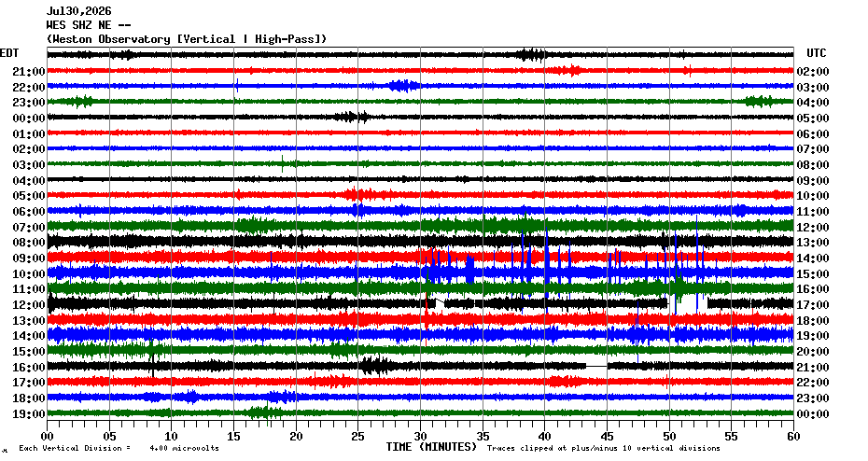This screenshot has height=461, width=868.
Task: Click the 30 minute axis tick label
Action: tap(421, 437)
